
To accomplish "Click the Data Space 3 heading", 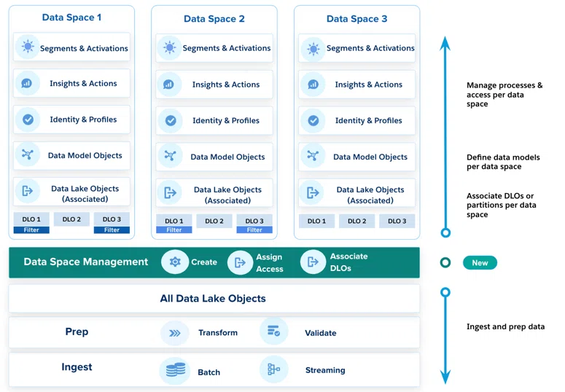I will click(x=356, y=19).
